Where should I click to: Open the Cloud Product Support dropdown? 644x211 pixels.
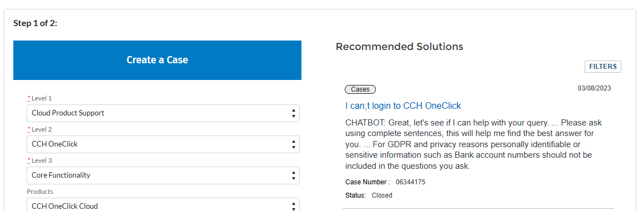click(163, 113)
